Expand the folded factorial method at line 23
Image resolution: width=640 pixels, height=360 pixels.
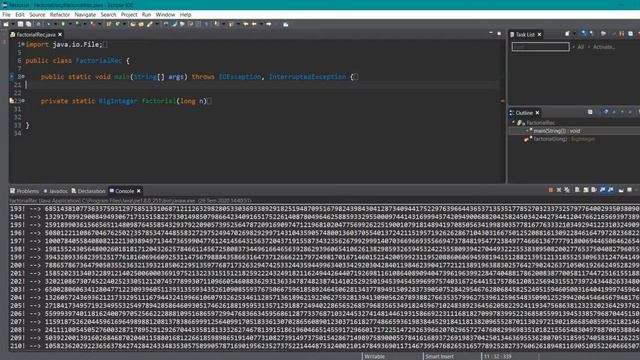coord(23,100)
